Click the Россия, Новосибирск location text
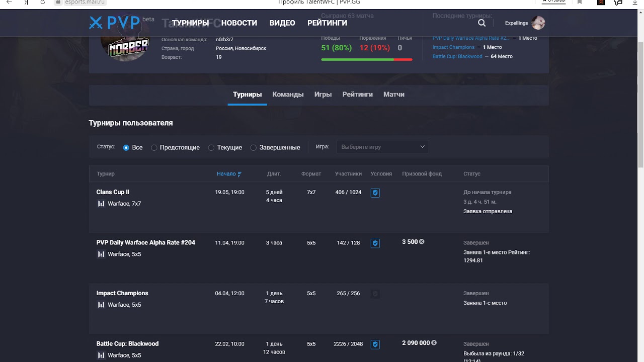The height and width of the screenshot is (362, 644). click(x=241, y=48)
